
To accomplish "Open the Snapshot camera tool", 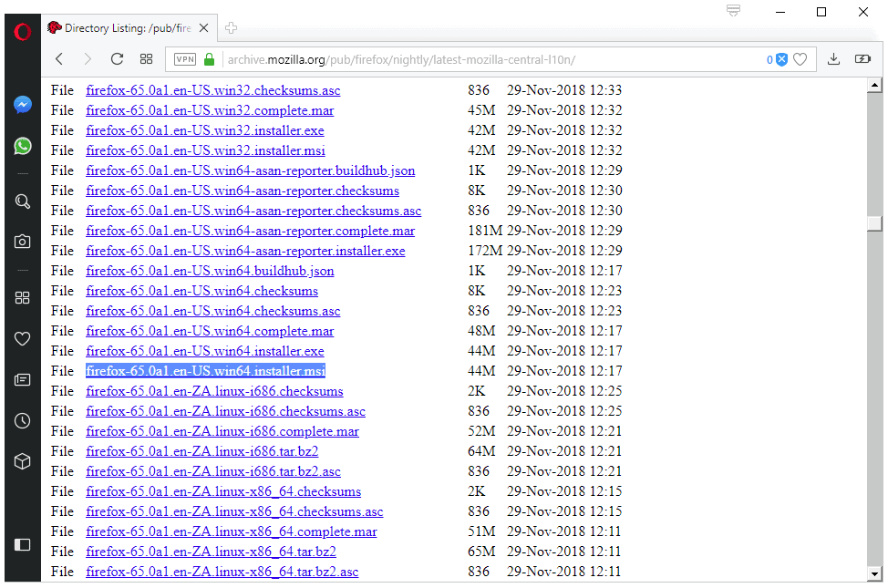I will (x=23, y=242).
